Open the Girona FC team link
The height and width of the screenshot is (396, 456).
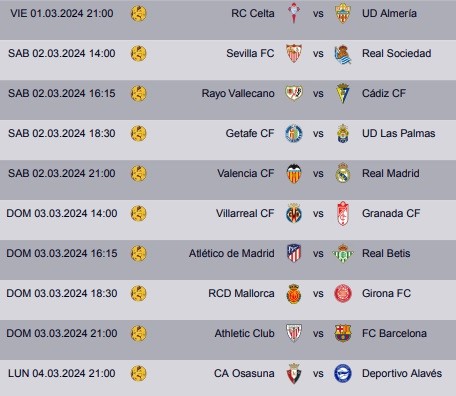point(386,293)
